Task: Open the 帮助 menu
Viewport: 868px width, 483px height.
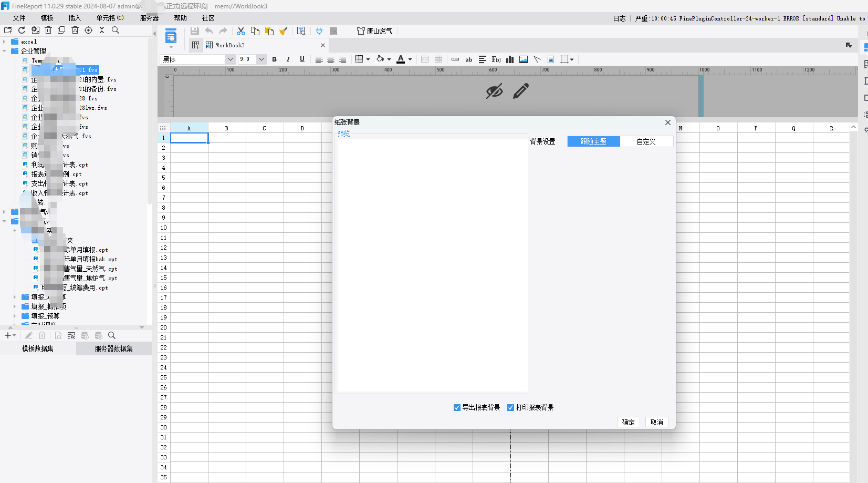Action: point(180,18)
